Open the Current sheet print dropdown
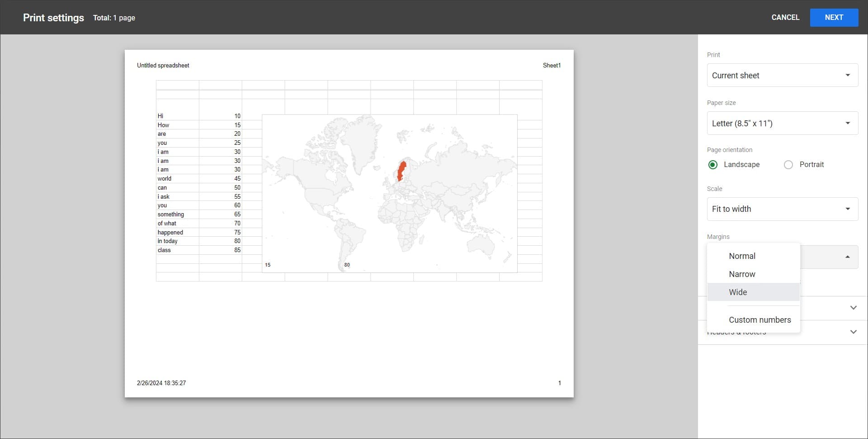Image resolution: width=868 pixels, height=439 pixels. pyautogui.click(x=782, y=75)
